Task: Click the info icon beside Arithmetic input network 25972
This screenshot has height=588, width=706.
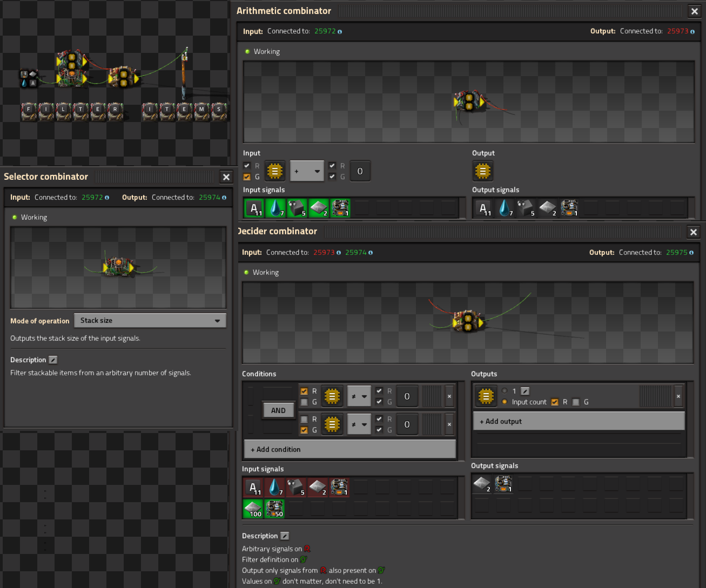Action: [340, 32]
